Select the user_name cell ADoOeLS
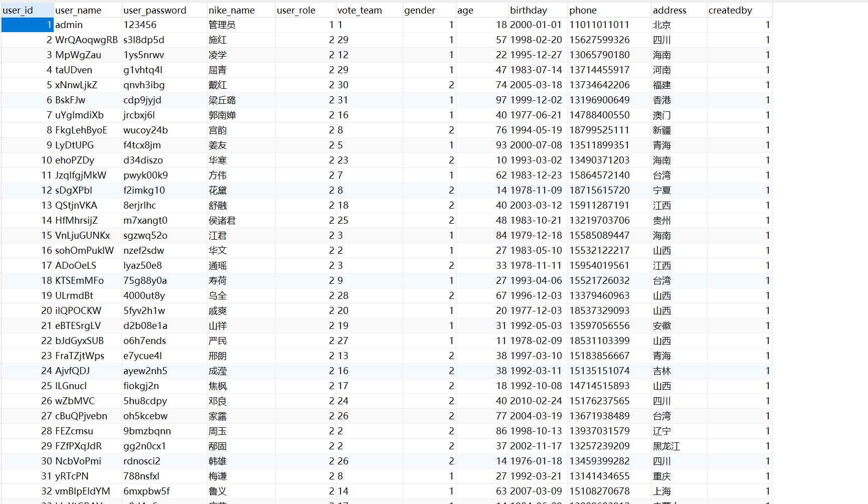This screenshot has width=868, height=504. pyautogui.click(x=87, y=265)
